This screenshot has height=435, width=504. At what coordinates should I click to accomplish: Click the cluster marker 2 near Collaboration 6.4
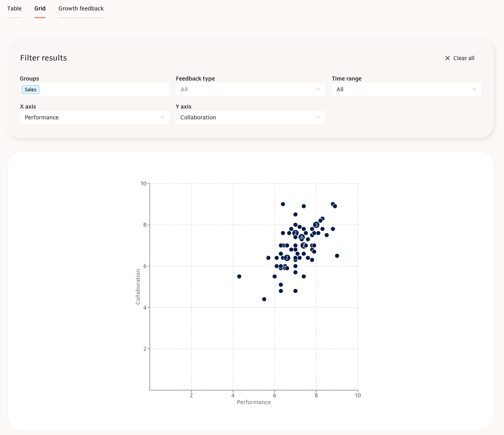287,258
